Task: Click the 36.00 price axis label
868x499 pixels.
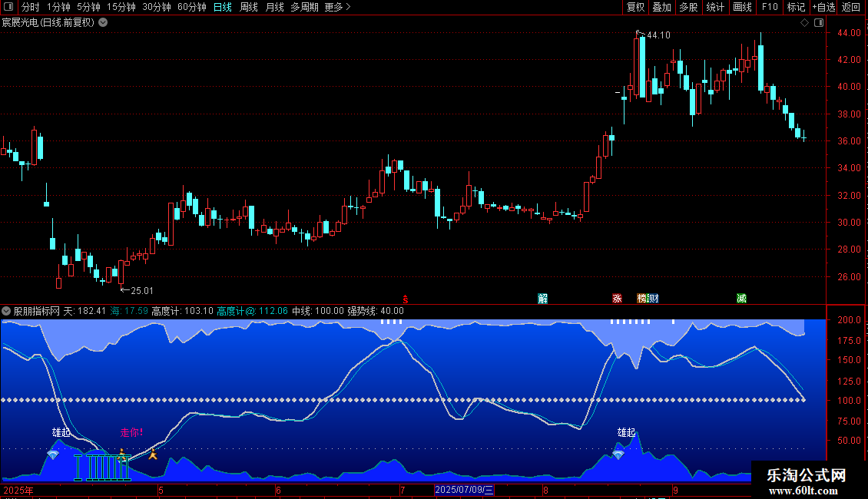Action: pyautogui.click(x=849, y=141)
